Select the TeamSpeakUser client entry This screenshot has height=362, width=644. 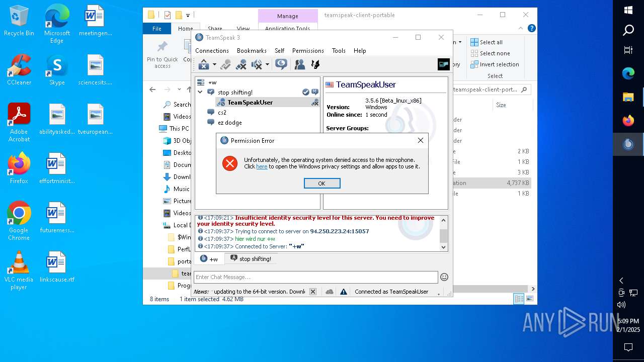pos(250,103)
